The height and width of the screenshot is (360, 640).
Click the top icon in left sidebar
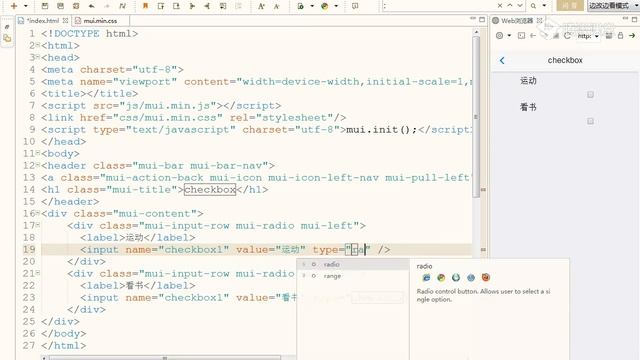tap(7, 27)
